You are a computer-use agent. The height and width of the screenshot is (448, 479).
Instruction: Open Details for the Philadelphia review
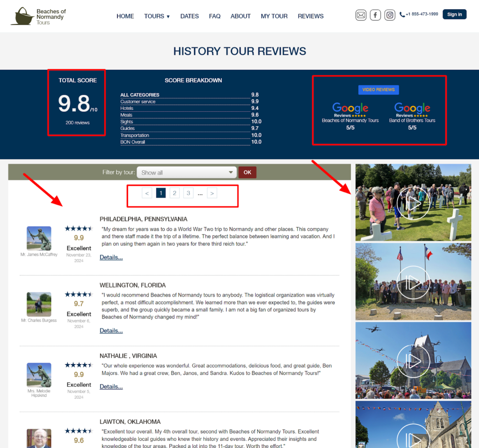pos(111,257)
